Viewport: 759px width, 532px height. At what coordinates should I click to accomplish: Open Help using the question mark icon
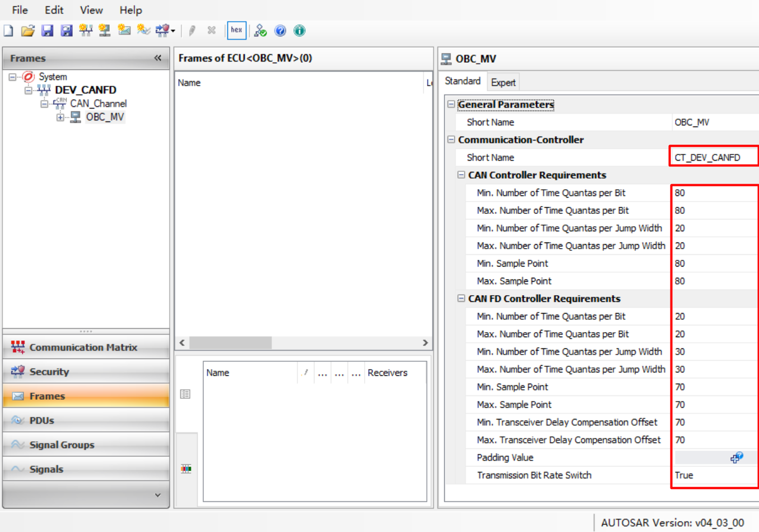[280, 30]
